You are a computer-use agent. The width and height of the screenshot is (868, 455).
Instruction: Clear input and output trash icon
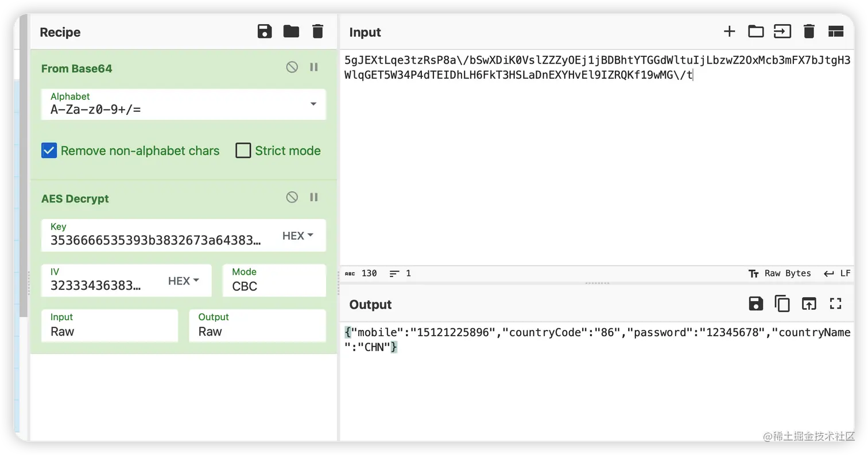click(x=809, y=32)
